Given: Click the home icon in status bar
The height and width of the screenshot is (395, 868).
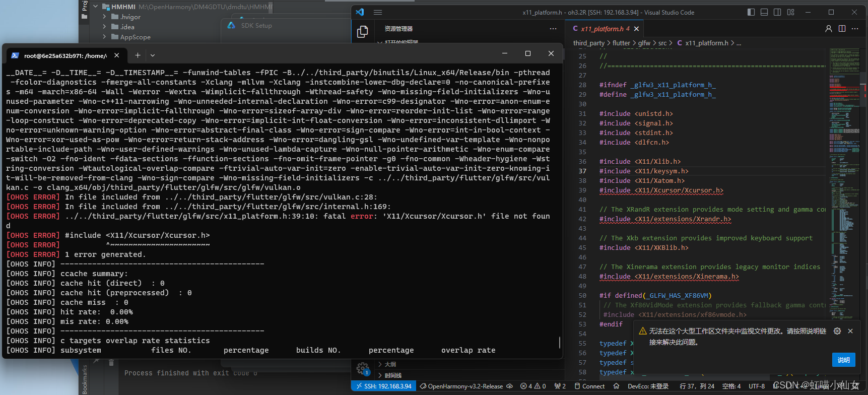Looking at the screenshot, I should 616,386.
